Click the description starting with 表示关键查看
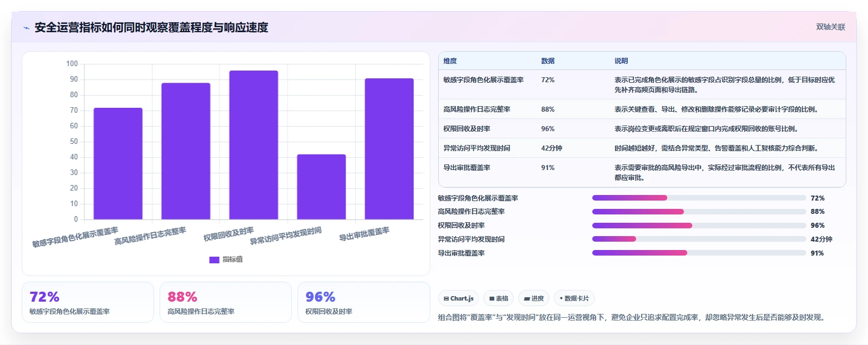Image resolution: width=868 pixels, height=345 pixels. pos(716,109)
